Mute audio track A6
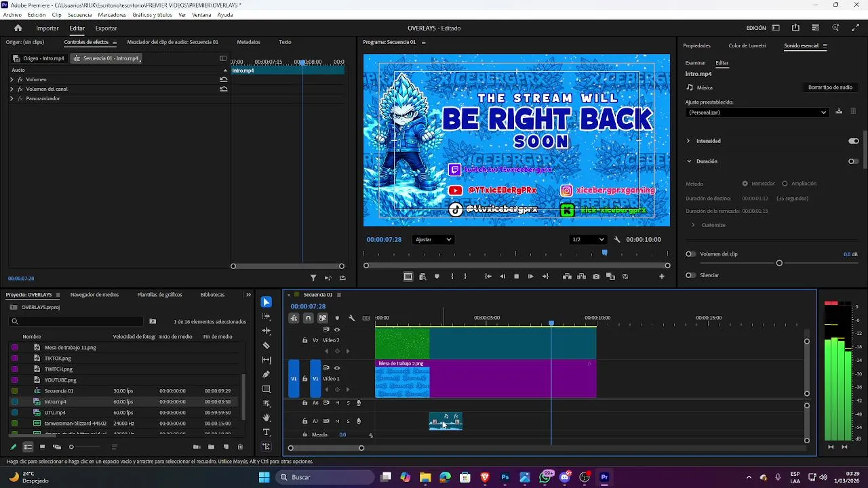 pos(337,403)
